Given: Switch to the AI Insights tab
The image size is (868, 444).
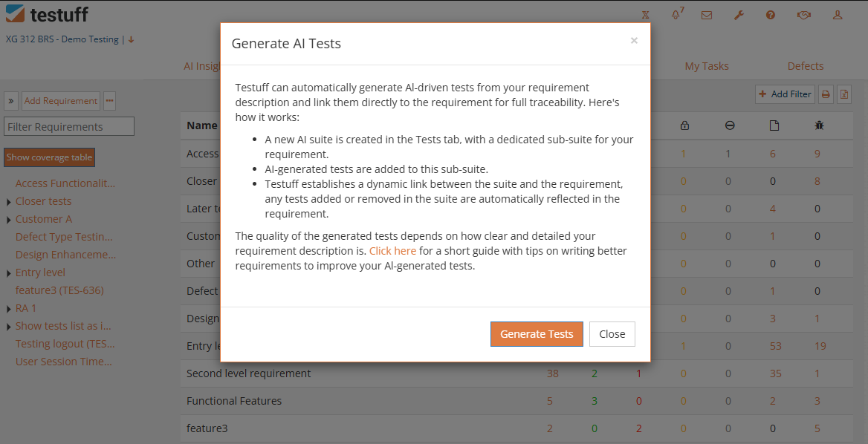Looking at the screenshot, I should pos(202,66).
